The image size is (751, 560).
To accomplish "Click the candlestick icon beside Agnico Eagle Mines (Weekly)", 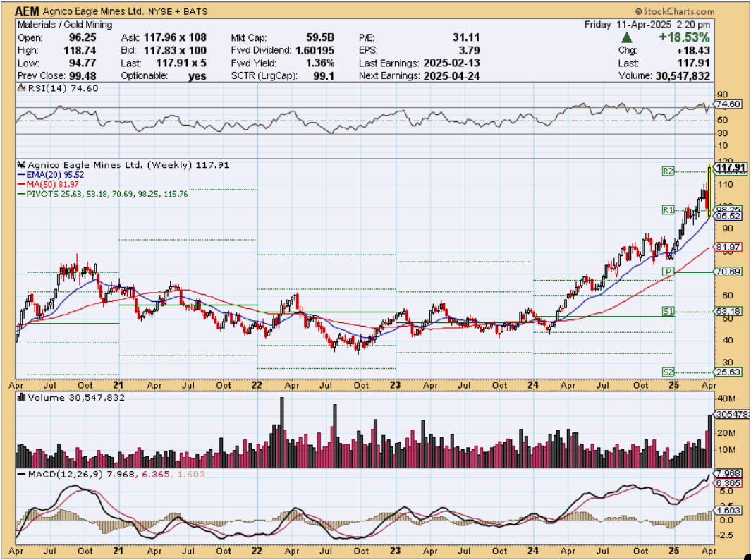I will coord(22,165).
